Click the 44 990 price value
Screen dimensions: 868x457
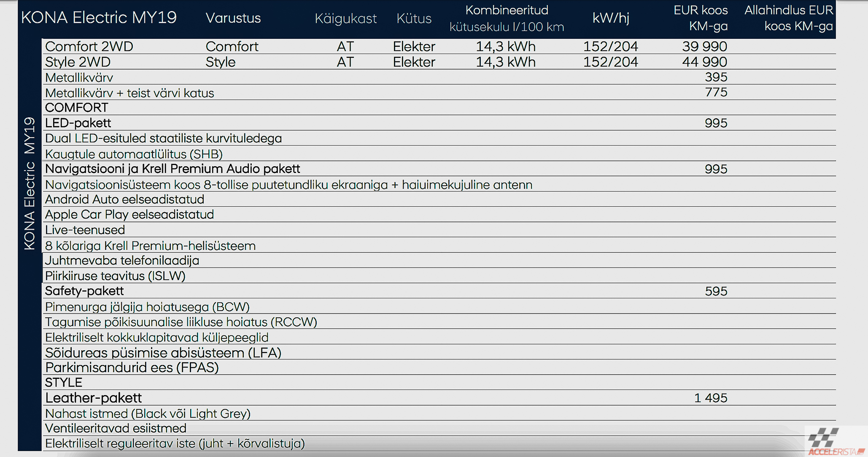click(704, 62)
